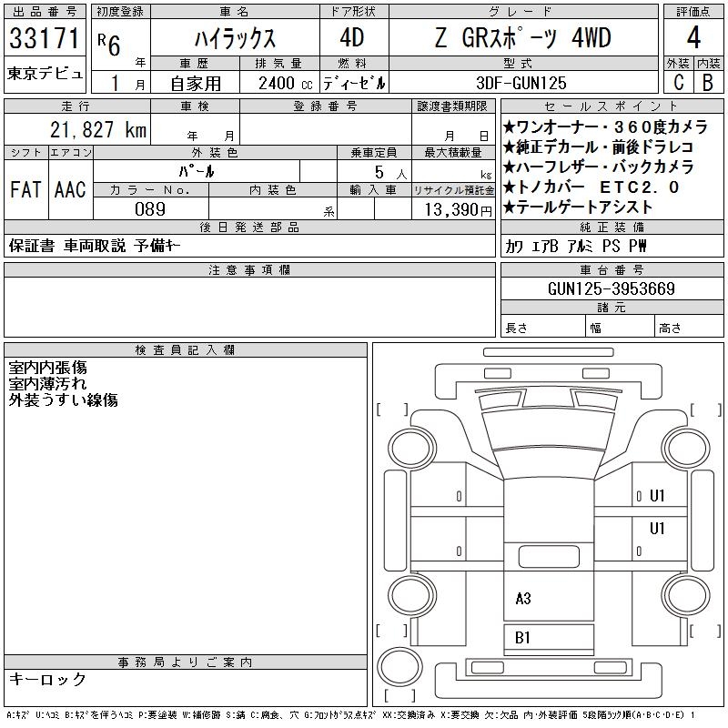Click sales point トノカバー ETC2.0

point(591,187)
